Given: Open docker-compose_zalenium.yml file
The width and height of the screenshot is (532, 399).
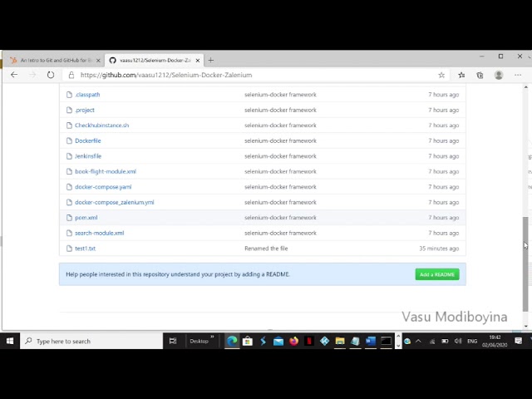Looking at the screenshot, I should [115, 202].
